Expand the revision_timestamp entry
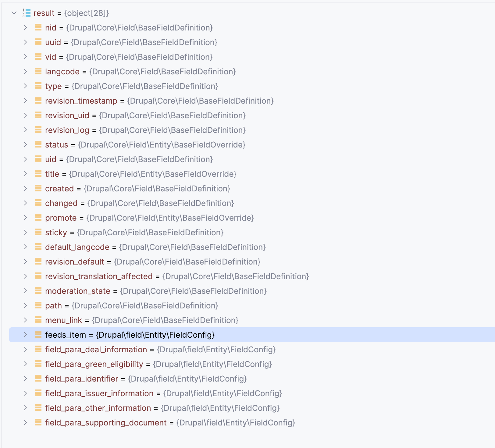The height and width of the screenshot is (448, 495). 26,101
